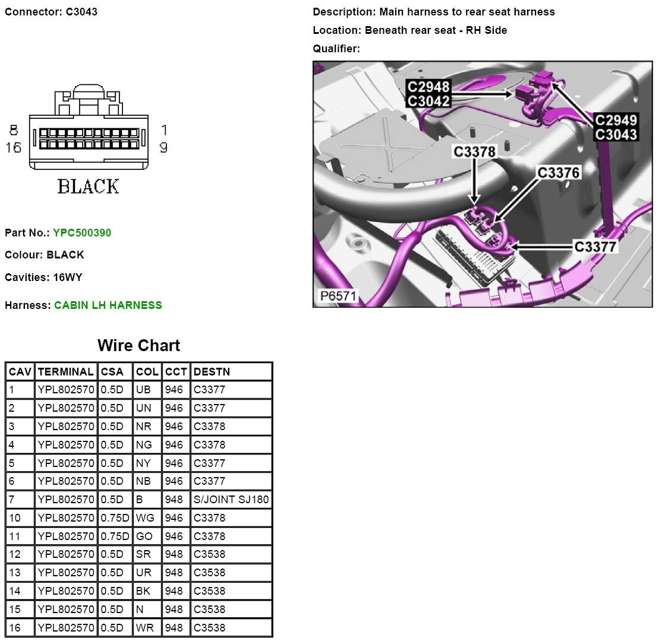The width and height of the screenshot is (659, 644).
Task: Open the CABIN LH HARNESS link
Action: point(108,305)
